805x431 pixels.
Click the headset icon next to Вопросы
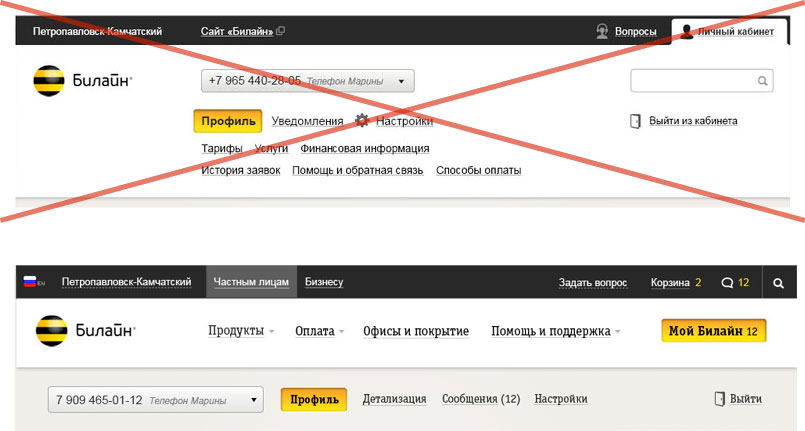tap(602, 31)
